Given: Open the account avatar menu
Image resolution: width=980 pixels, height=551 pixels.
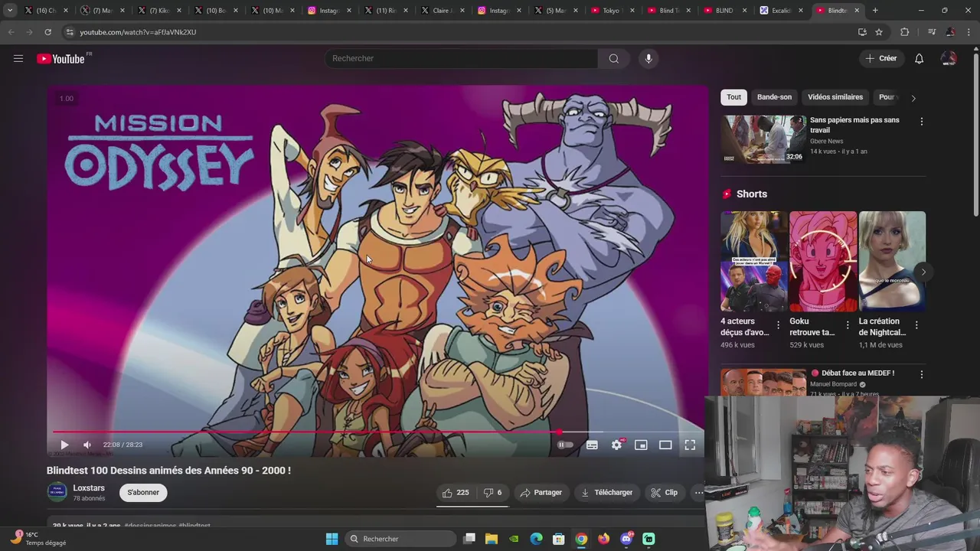Looking at the screenshot, I should point(949,58).
